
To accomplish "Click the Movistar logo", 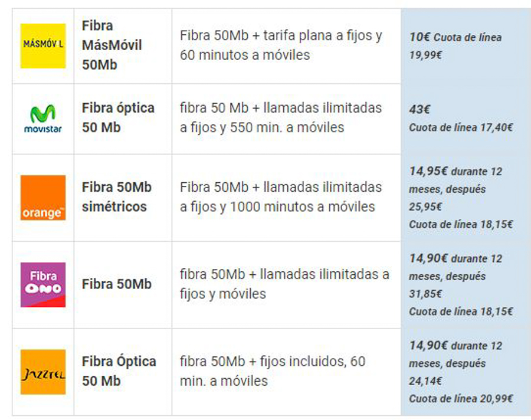I will (x=43, y=119).
